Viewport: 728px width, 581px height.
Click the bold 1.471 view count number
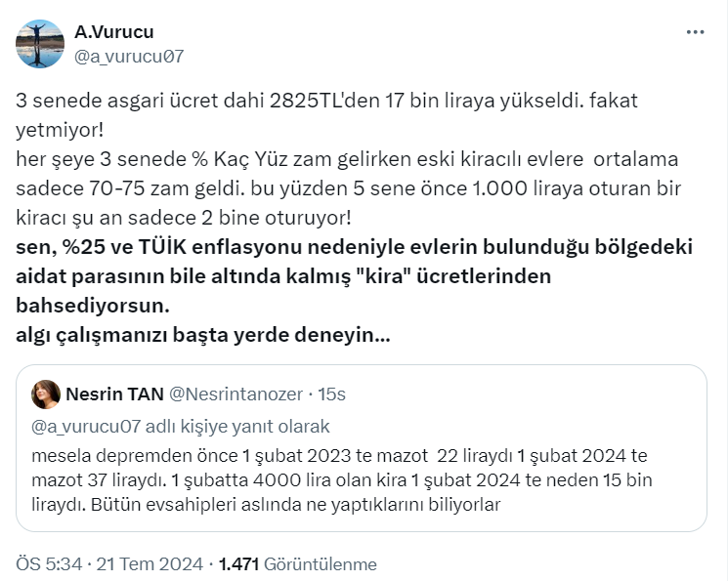click(x=241, y=564)
